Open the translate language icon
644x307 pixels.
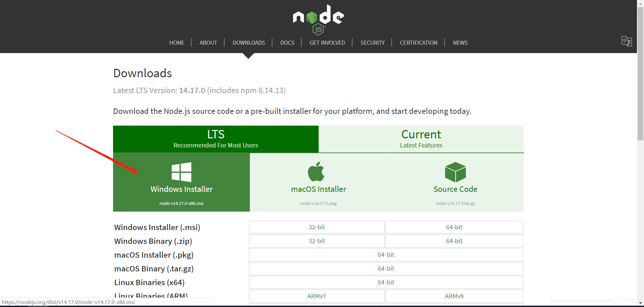click(x=627, y=41)
